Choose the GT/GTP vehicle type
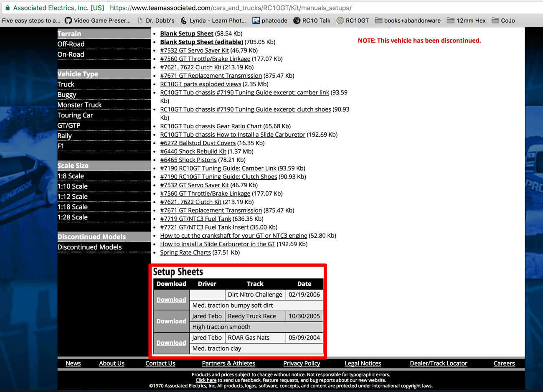 [x=69, y=125]
